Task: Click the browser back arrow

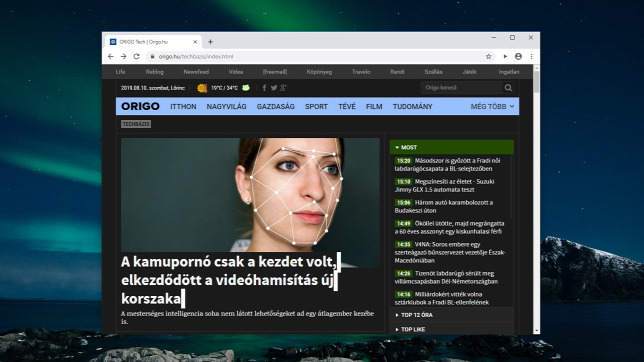Action: pos(110,56)
